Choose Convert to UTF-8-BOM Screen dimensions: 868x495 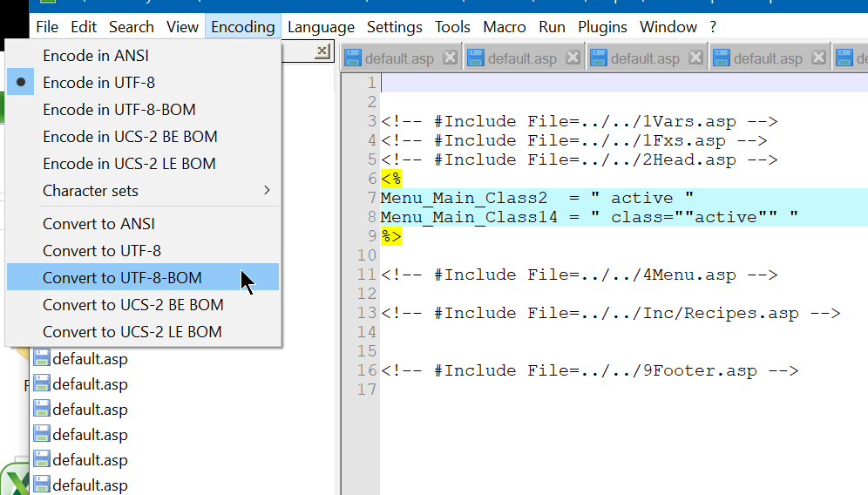tap(122, 278)
